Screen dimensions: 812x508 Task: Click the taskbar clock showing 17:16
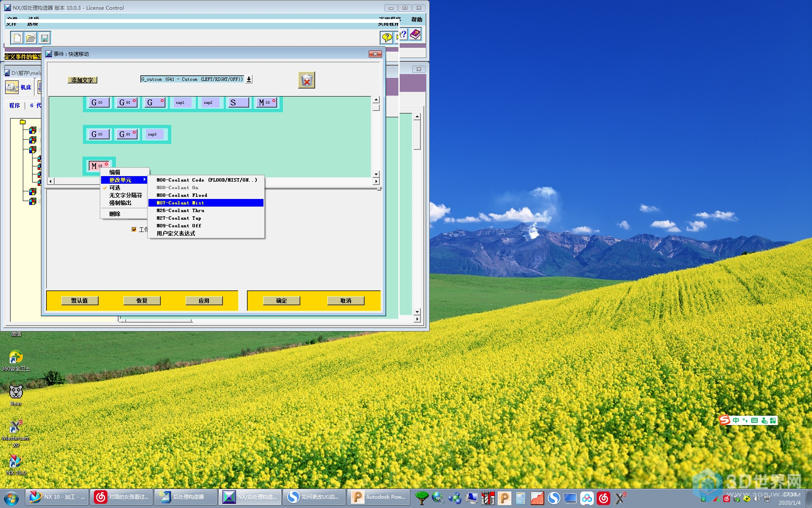click(x=790, y=494)
